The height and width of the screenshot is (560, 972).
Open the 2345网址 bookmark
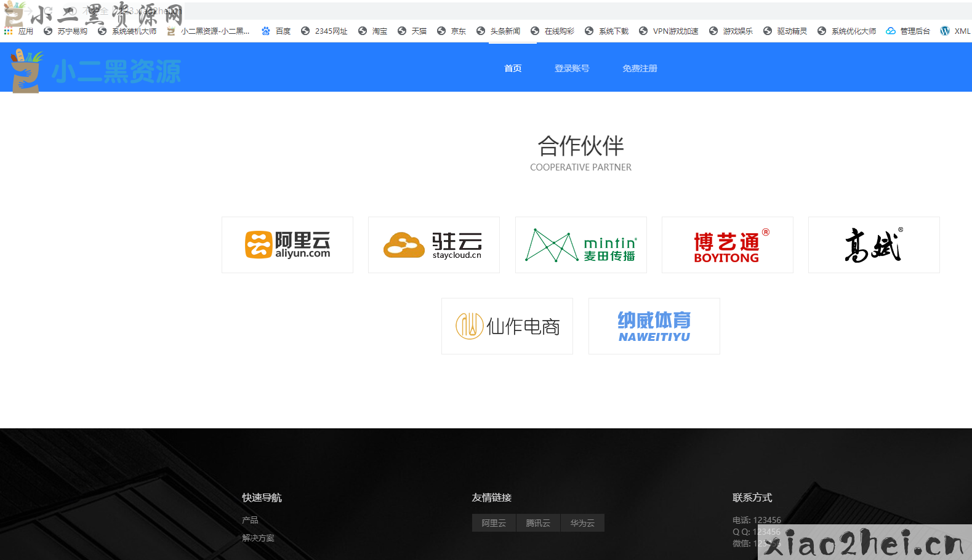point(324,31)
